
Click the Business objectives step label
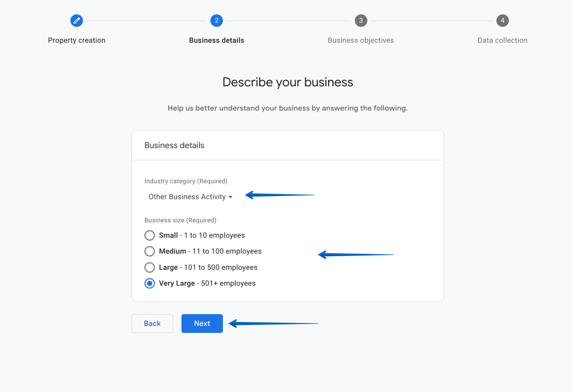tap(361, 40)
